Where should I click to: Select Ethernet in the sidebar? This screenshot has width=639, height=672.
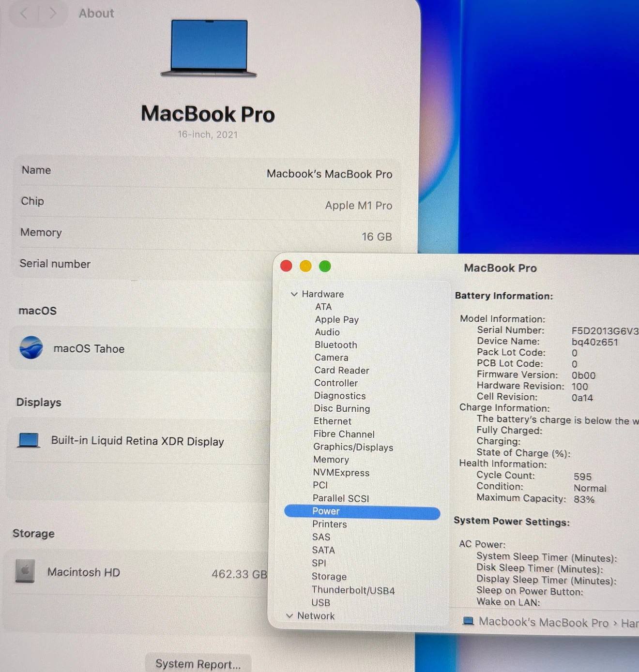(x=333, y=421)
